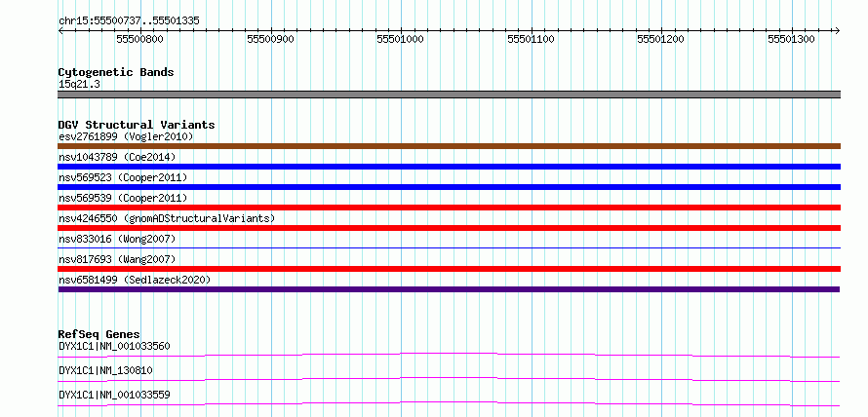Screen dimensions: 868x417
Task: Click ruler position 55500800
Action: click(x=140, y=39)
